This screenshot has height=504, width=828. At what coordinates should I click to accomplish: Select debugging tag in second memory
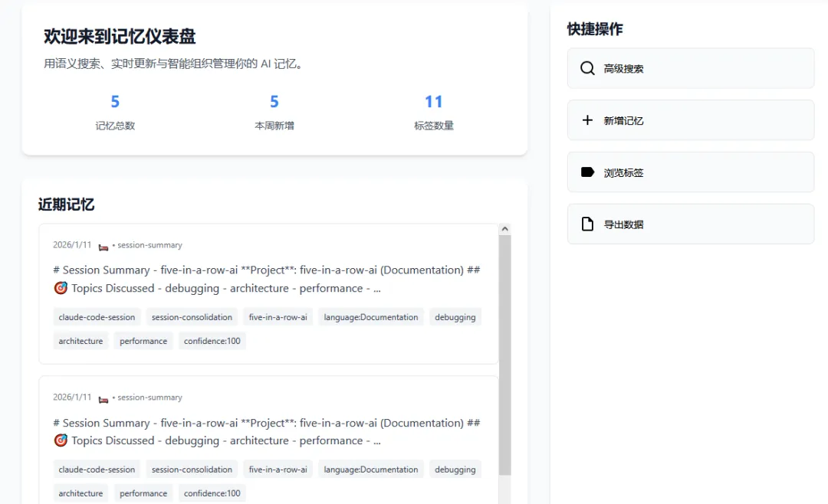(455, 470)
